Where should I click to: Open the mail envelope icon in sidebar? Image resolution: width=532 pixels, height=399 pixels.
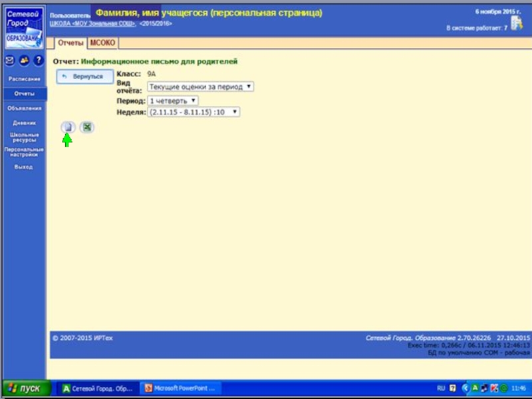point(9,61)
